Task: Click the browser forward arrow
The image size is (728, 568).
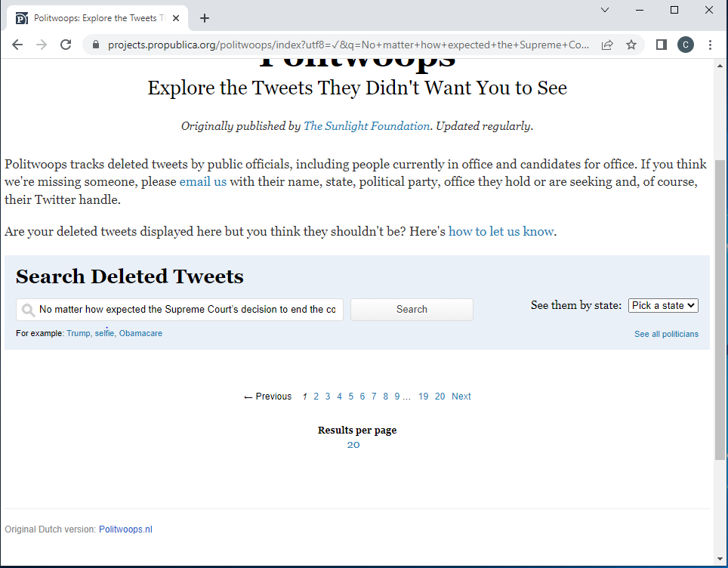Action: click(x=42, y=45)
